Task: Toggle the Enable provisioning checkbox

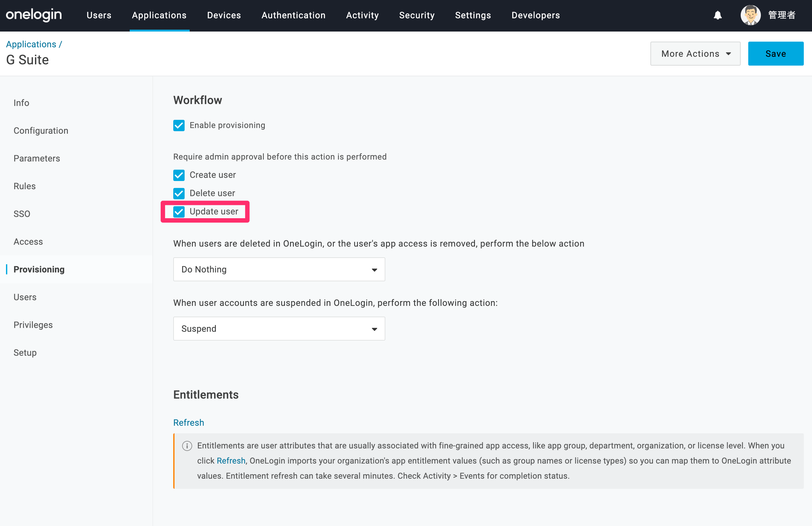Action: 179,126
